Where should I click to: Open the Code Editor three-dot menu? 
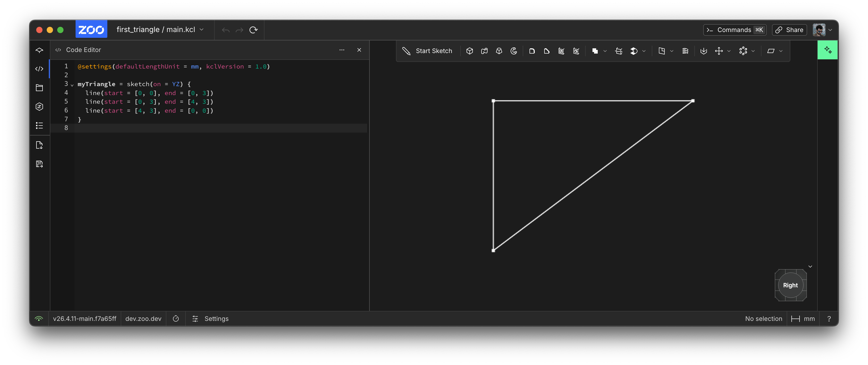pos(342,50)
